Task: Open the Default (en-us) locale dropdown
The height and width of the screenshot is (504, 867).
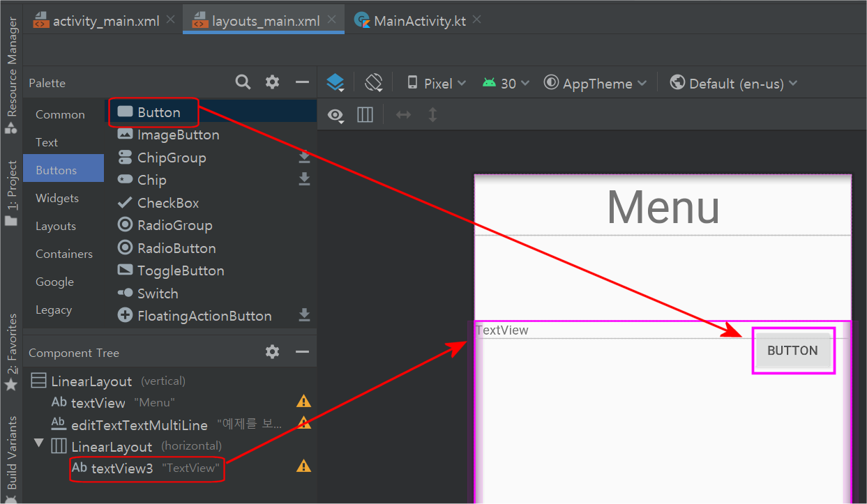Action: coord(733,84)
